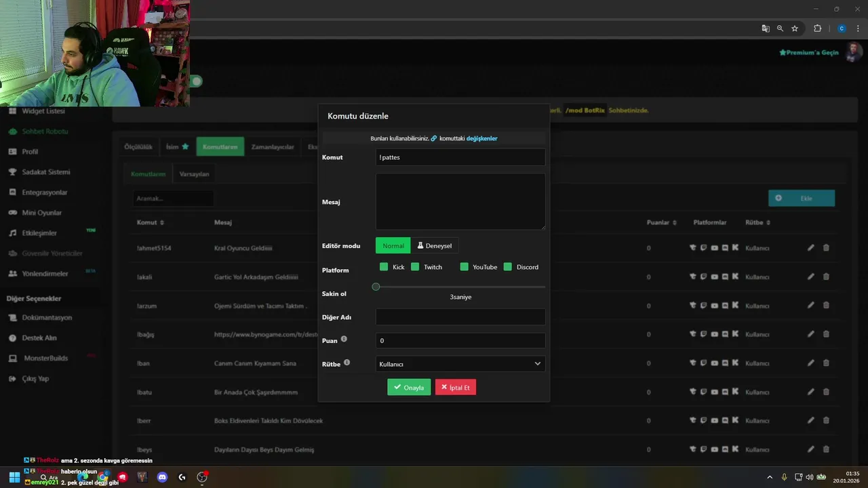This screenshot has width=868, height=488.
Task: Open Google Translate icon in address bar
Action: tap(766, 28)
